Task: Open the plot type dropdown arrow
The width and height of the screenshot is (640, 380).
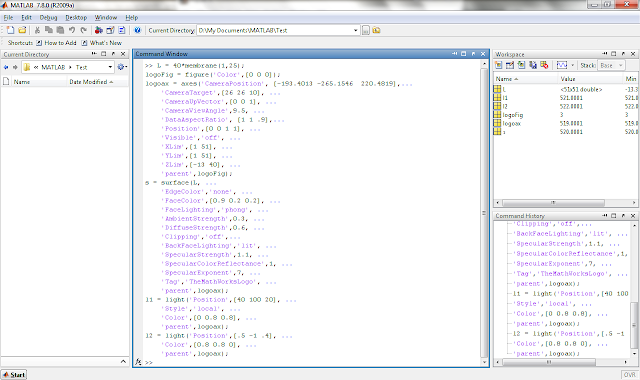Action: coord(572,65)
